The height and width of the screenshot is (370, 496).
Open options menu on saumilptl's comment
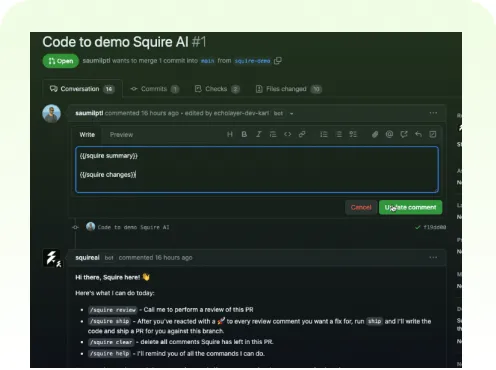coord(433,113)
